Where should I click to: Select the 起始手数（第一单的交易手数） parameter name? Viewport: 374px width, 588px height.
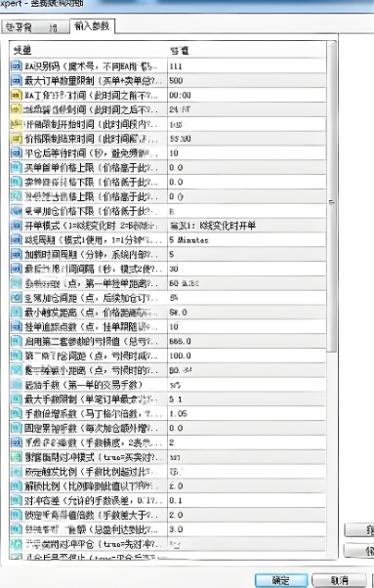point(84,385)
